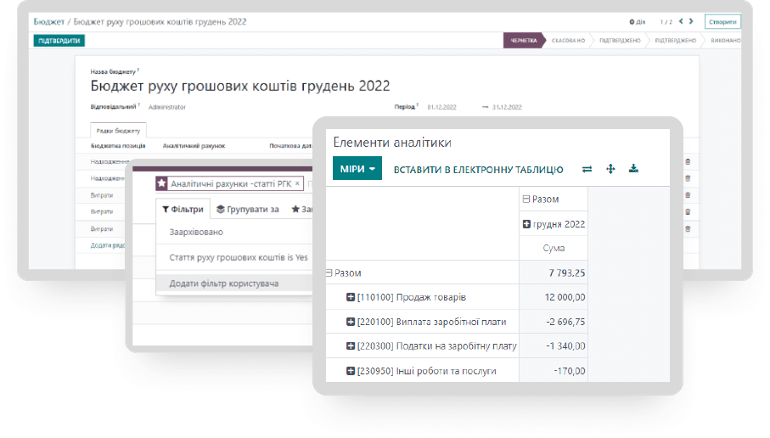Toggle 'Стаття руху грошових коштів is Yes' filter

tap(231, 258)
